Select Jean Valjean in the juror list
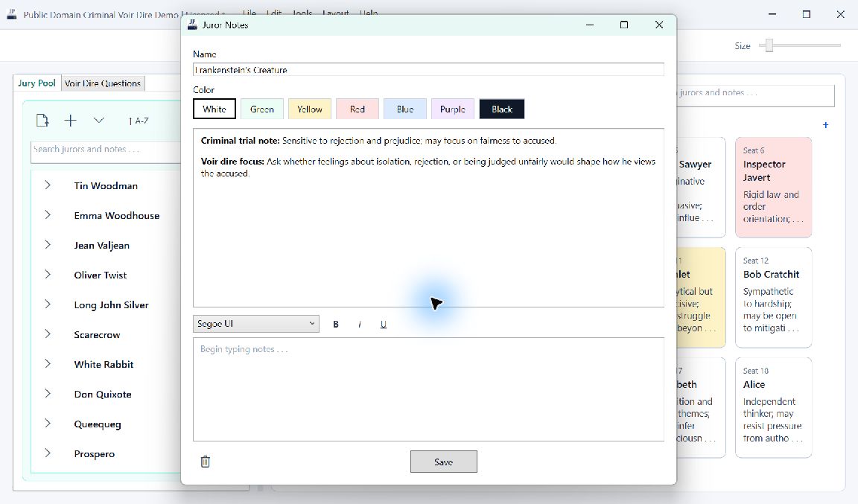Image resolution: width=858 pixels, height=504 pixels. (x=102, y=245)
